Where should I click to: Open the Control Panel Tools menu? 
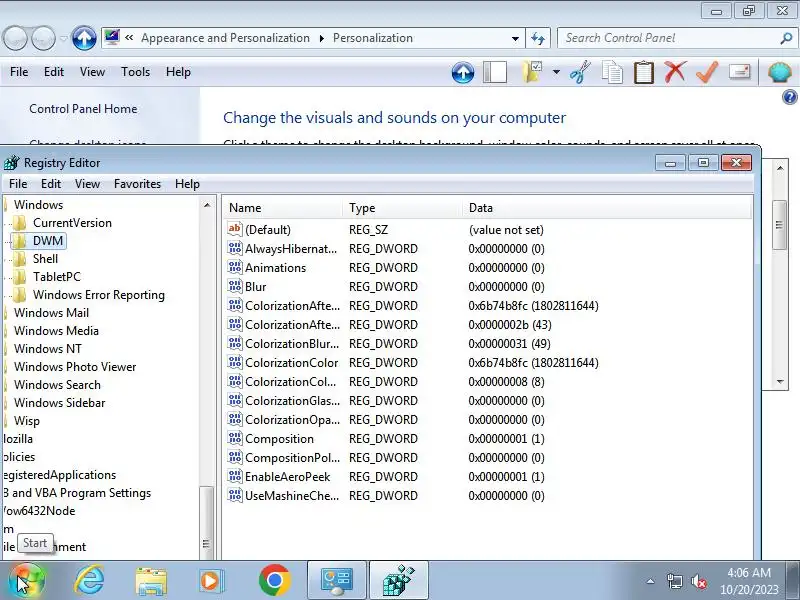(135, 72)
